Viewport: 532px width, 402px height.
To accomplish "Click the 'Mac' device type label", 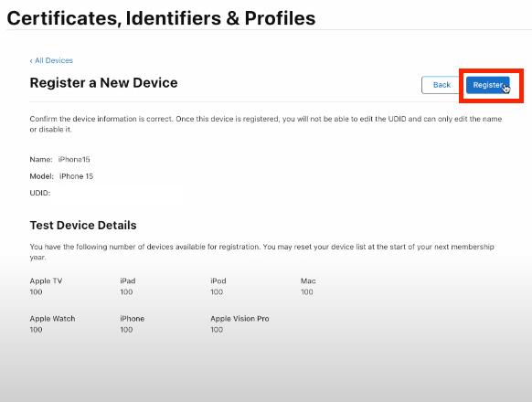I will click(x=308, y=280).
